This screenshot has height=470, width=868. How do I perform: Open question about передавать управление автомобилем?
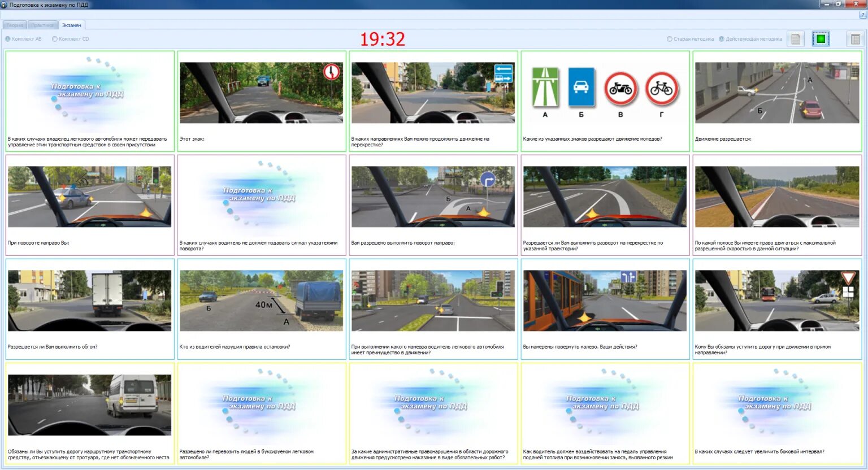pyautogui.click(x=90, y=101)
